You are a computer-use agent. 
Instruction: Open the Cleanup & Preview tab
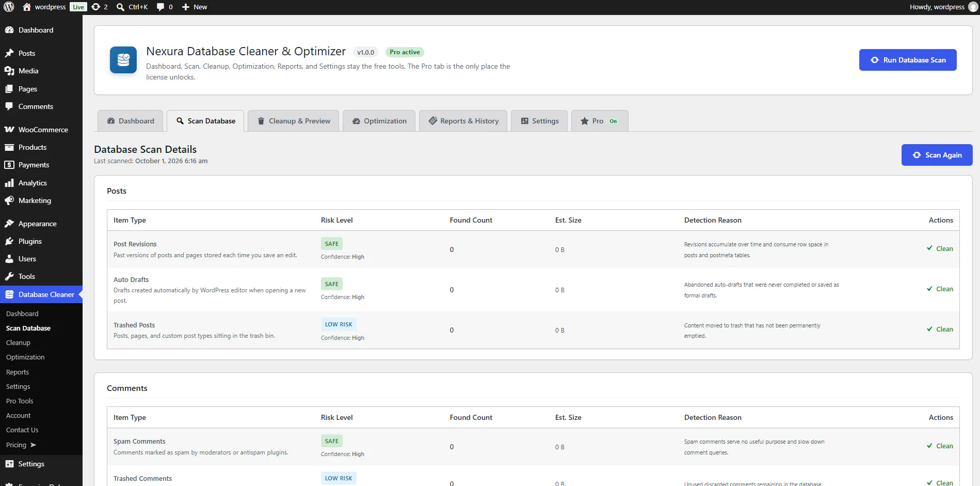pos(294,121)
